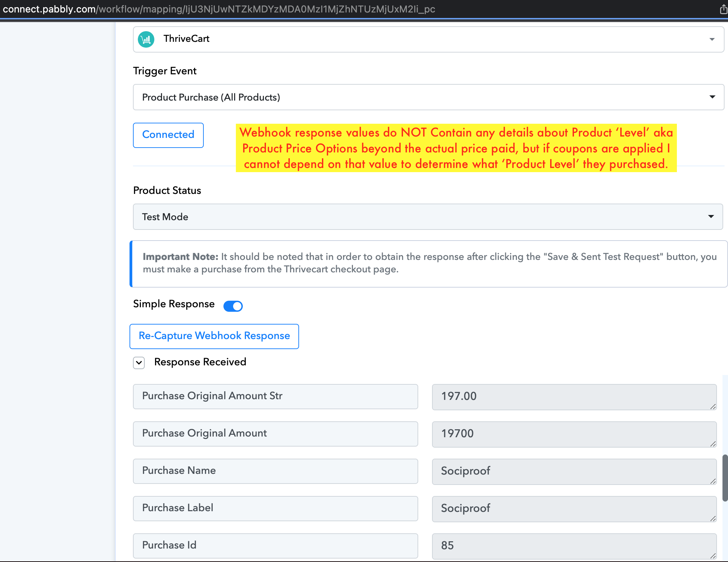
Task: Click the Trigger Event label
Action: (165, 71)
